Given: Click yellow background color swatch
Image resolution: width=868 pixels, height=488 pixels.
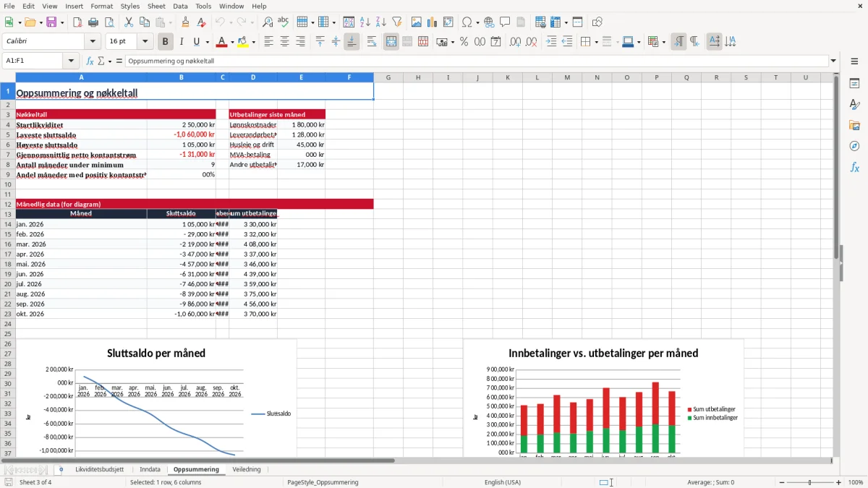Looking at the screenshot, I should (x=243, y=42).
